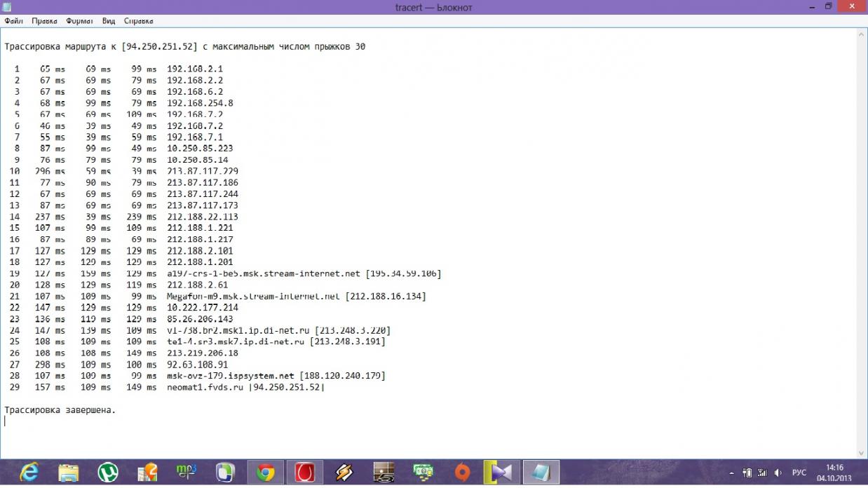Show hidden system tray icons
This screenshot has height=488, width=868.
(x=731, y=473)
